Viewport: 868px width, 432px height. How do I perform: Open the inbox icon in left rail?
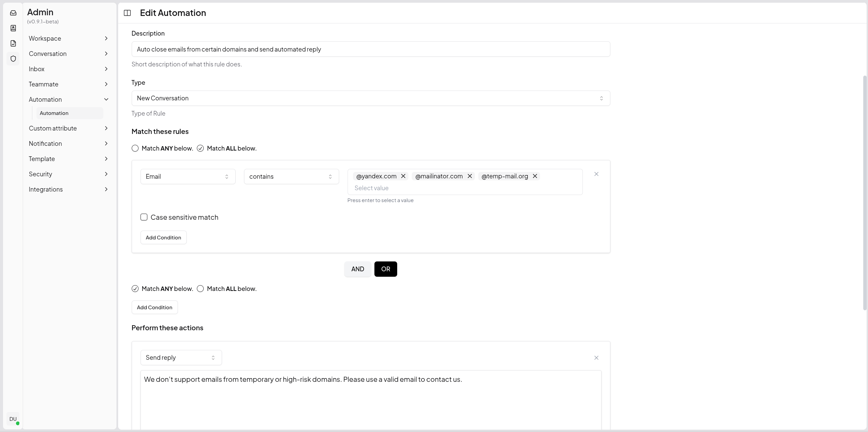coord(13,13)
